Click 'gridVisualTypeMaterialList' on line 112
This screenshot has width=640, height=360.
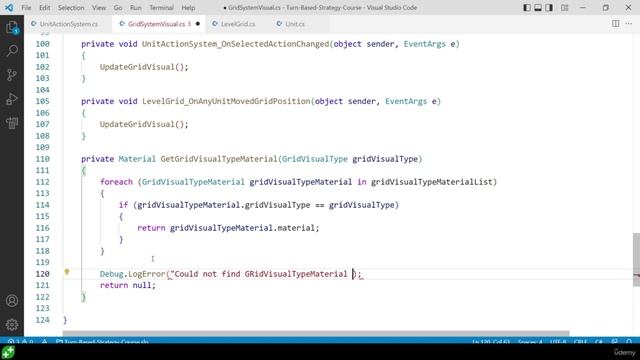pyautogui.click(x=432, y=182)
